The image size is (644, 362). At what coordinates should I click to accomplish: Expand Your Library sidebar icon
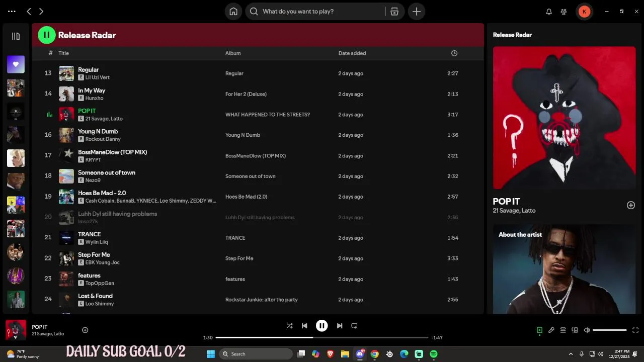pos(16,36)
